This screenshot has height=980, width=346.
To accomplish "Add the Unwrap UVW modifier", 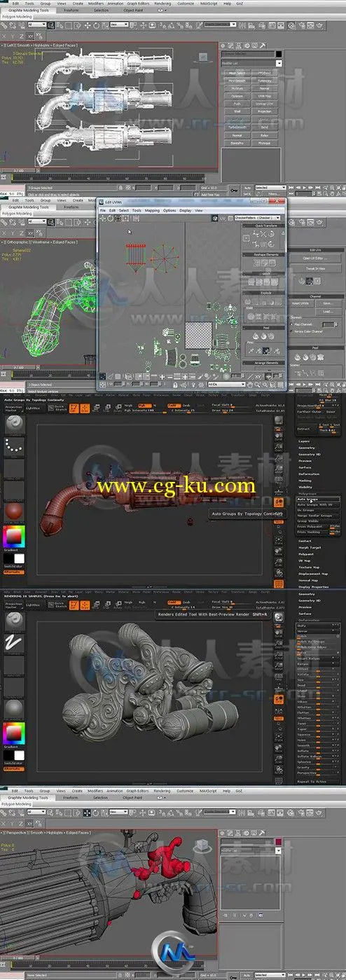I will tap(264, 104).
